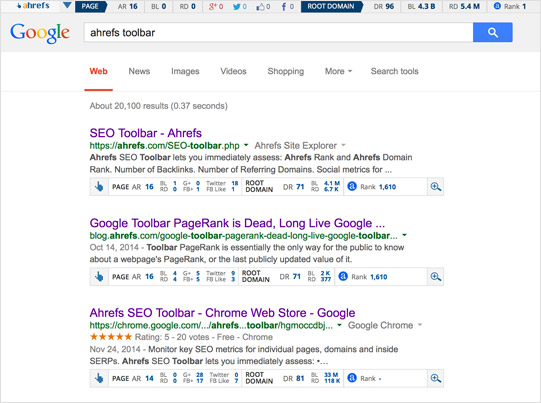Click the About 20,100 results text
This screenshot has width=541, height=403.
coord(159,106)
